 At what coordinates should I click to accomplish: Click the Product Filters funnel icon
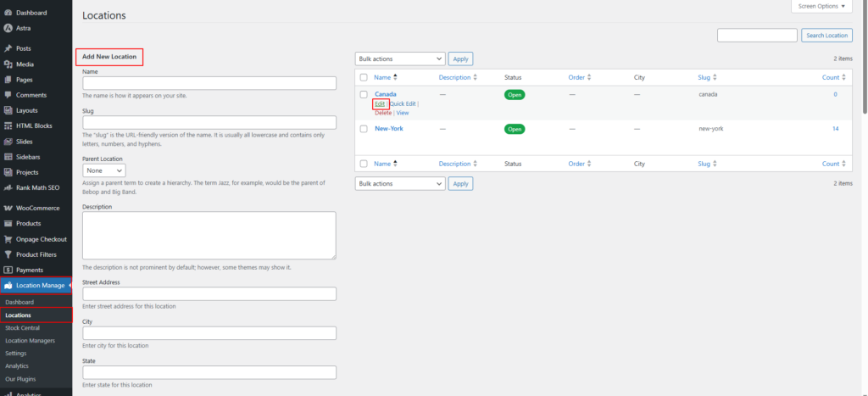(x=8, y=254)
